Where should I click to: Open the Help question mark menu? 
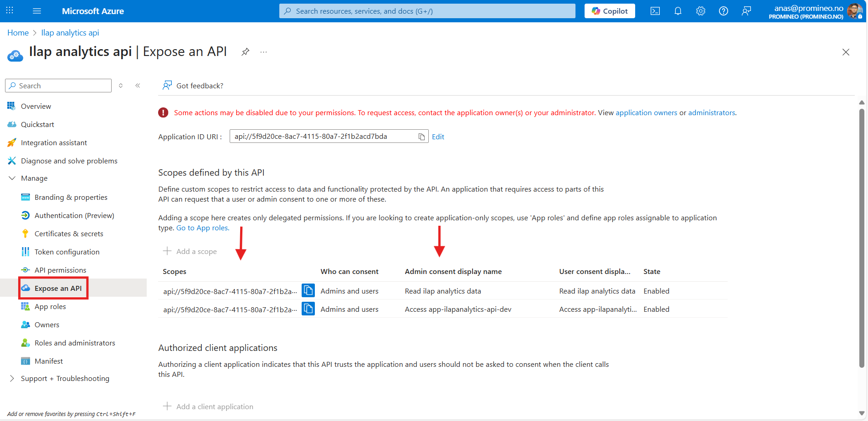coord(723,11)
